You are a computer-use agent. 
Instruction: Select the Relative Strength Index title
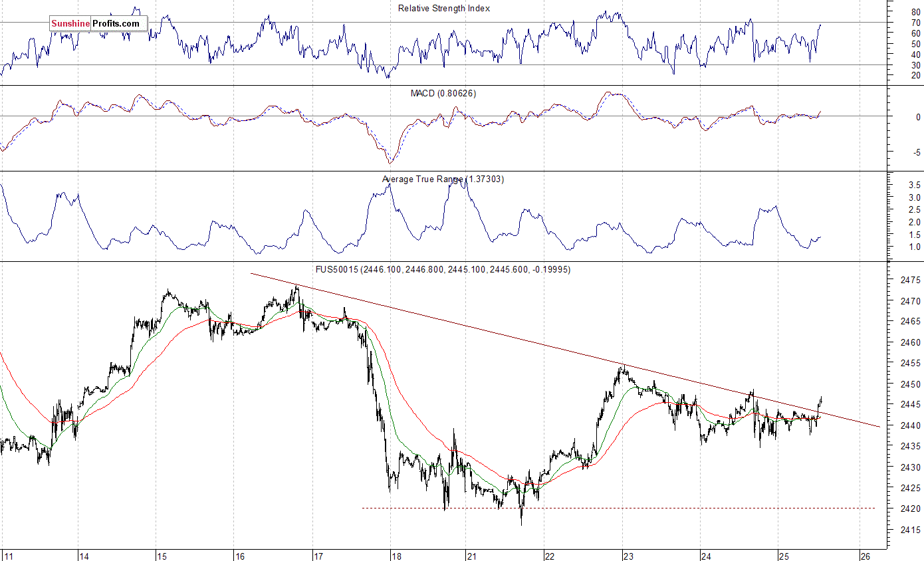click(444, 8)
